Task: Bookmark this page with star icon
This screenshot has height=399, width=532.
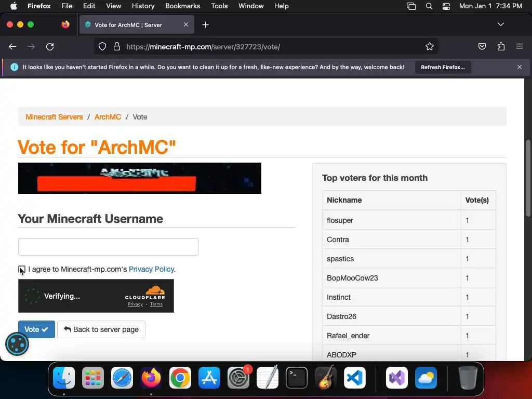Action: point(430,46)
